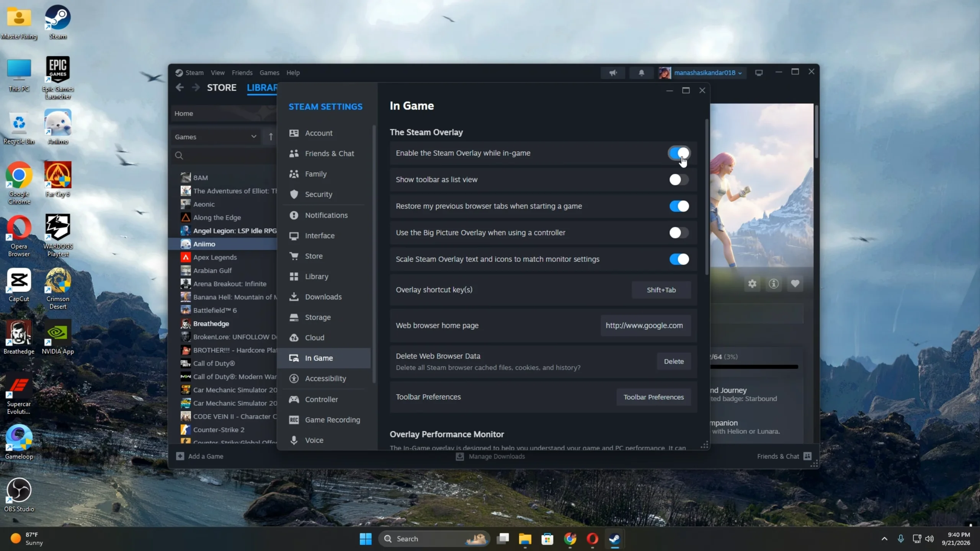Disable the Steam Overlay while in-game
This screenshot has width=980, height=551.
coord(679,153)
